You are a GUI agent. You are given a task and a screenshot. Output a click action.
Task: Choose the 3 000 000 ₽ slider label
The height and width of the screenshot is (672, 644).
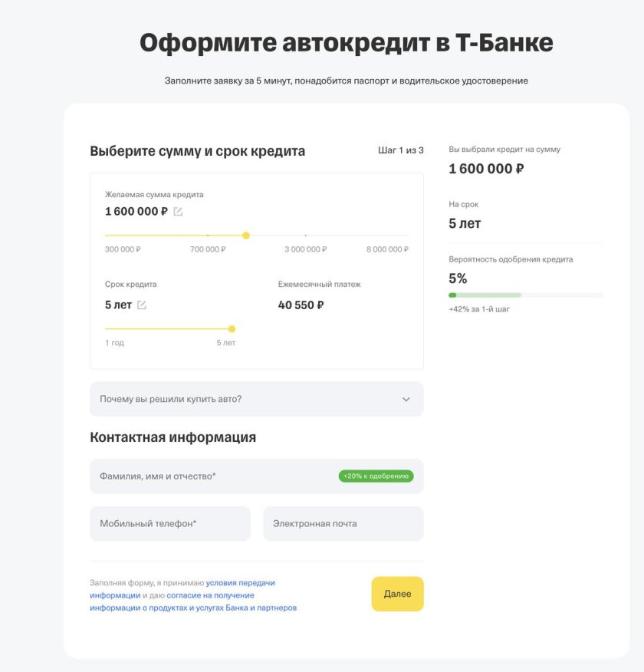[x=305, y=249]
